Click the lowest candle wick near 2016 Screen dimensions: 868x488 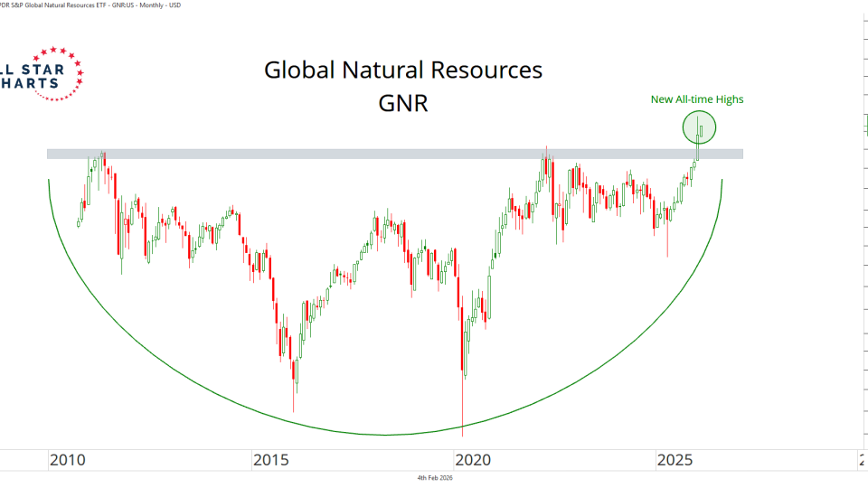295,398
